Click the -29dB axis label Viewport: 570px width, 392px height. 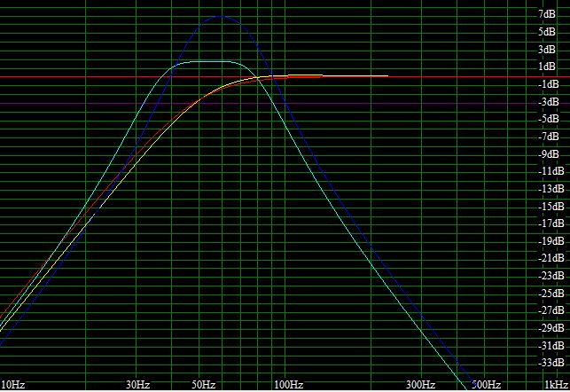[x=551, y=328]
